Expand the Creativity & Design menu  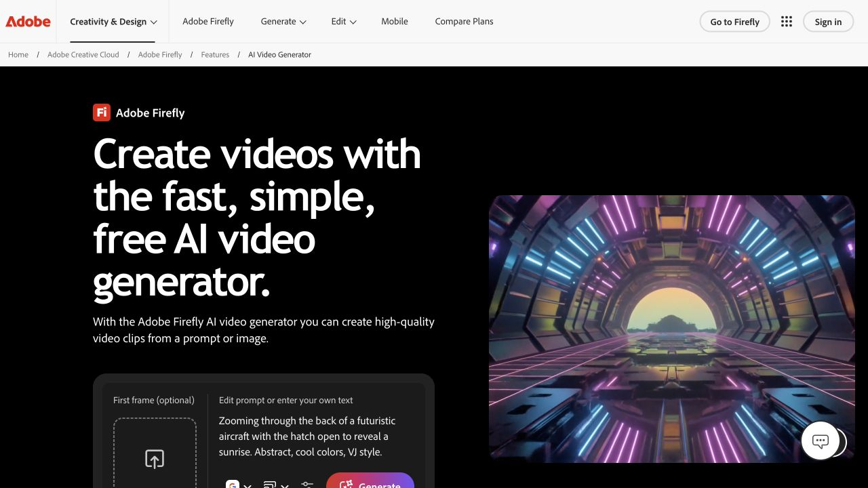click(113, 22)
